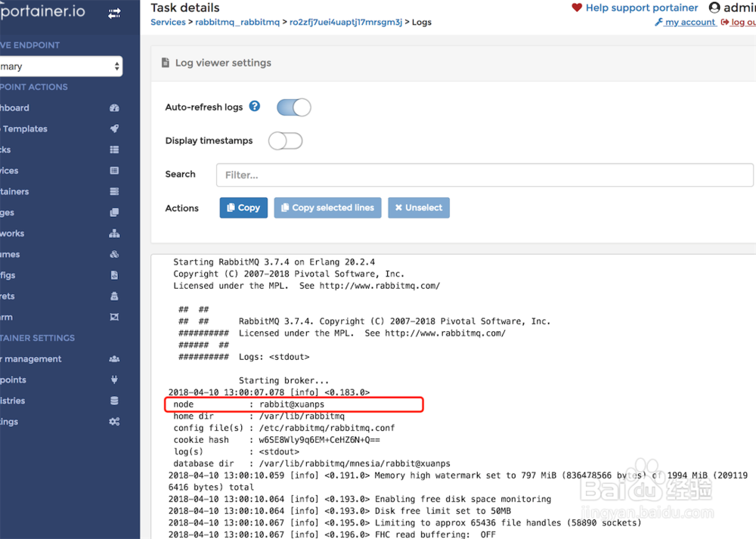The image size is (756, 539).
Task: Go to User management in sidebar
Action: (x=31, y=358)
